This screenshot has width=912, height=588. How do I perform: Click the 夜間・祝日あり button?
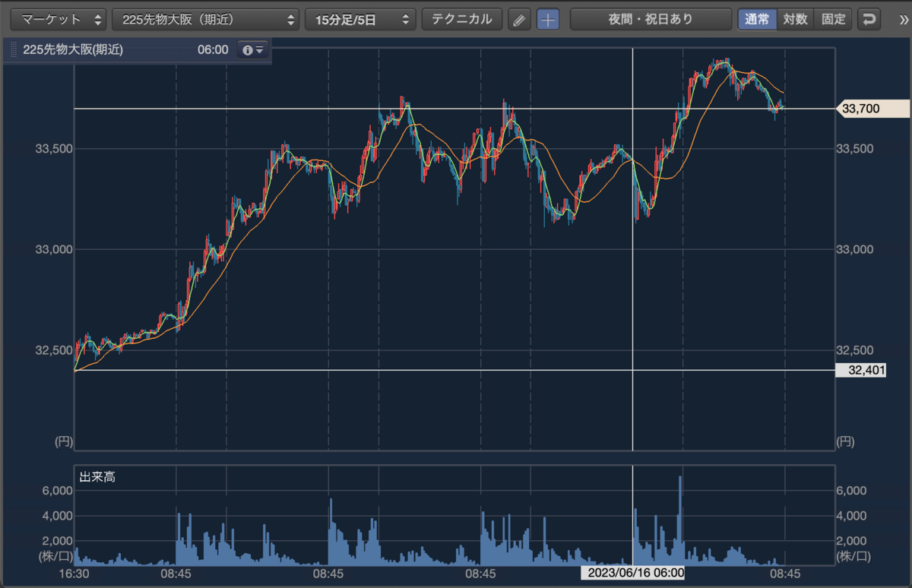pyautogui.click(x=650, y=19)
